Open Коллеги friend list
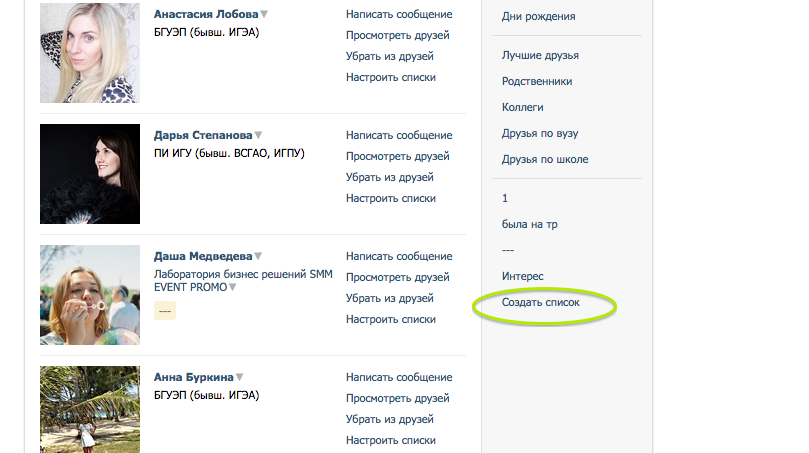Image resolution: width=809 pixels, height=453 pixels. pyautogui.click(x=523, y=107)
